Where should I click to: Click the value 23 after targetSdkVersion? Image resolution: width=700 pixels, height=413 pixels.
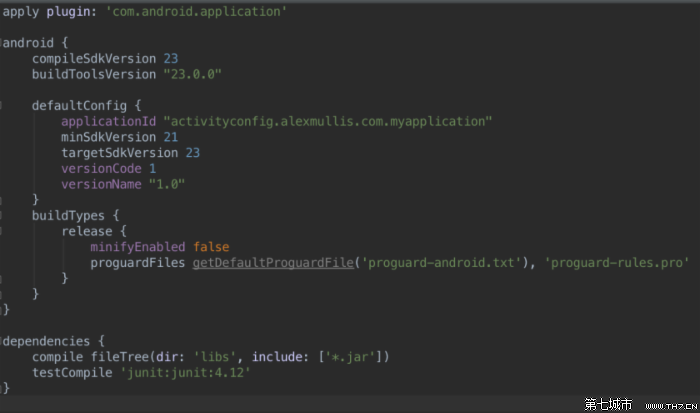pos(192,153)
